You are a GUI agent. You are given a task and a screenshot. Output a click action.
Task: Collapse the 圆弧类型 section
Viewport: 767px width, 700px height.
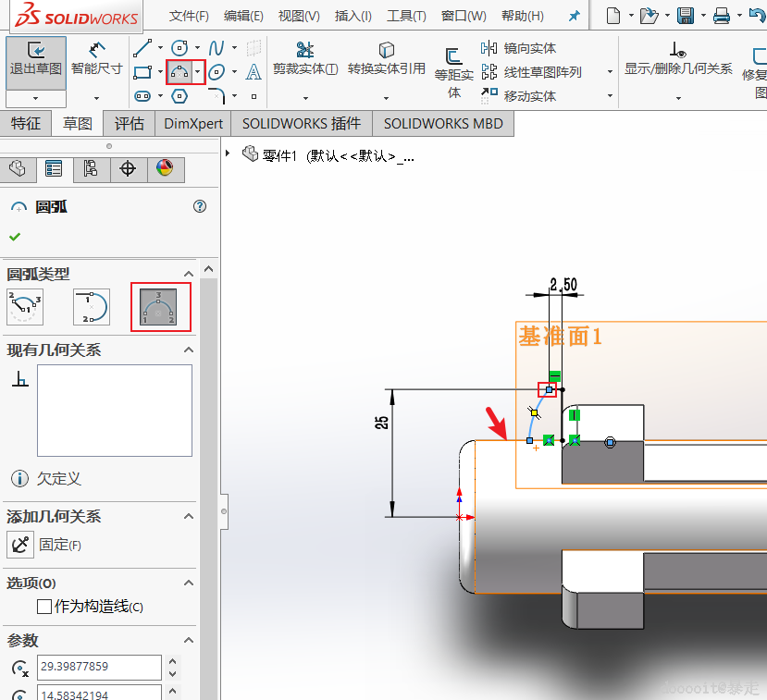click(x=189, y=274)
